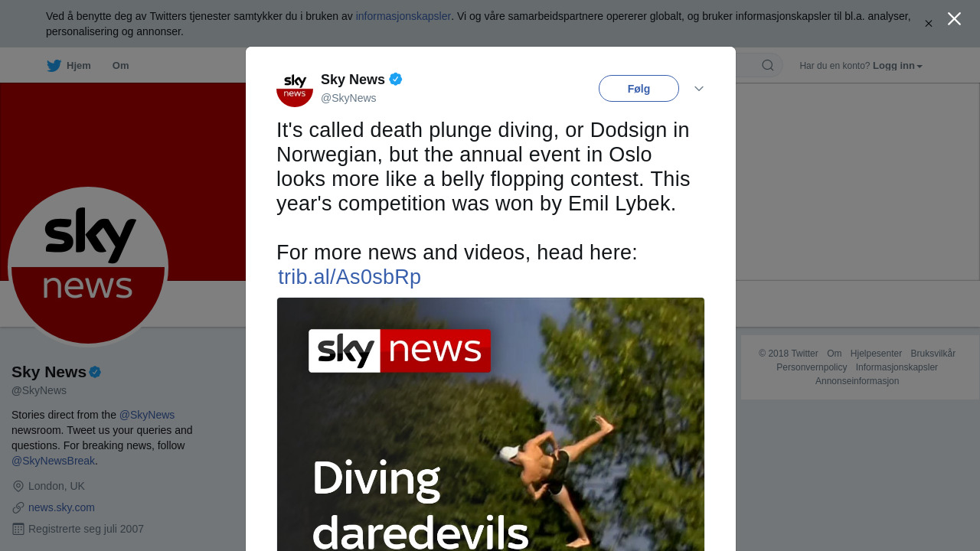The height and width of the screenshot is (551, 980).
Task: Open the Om navigation item
Action: pyautogui.click(x=121, y=66)
